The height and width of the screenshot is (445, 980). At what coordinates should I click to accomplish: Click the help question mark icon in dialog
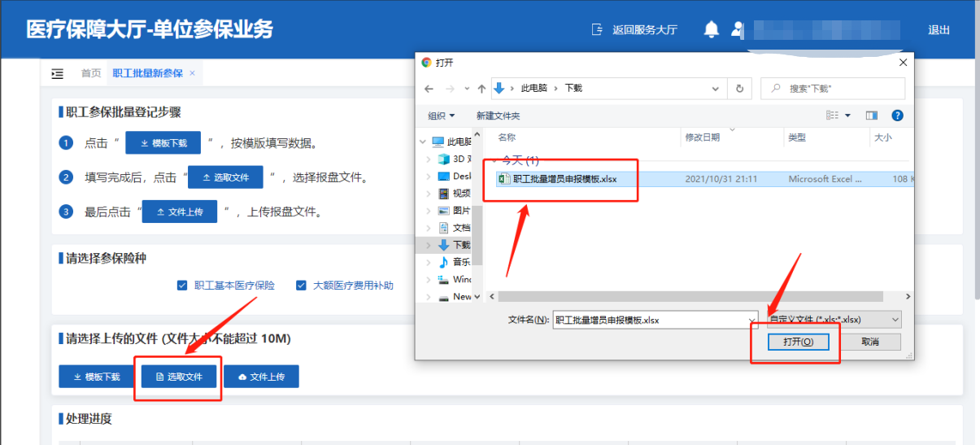click(898, 116)
